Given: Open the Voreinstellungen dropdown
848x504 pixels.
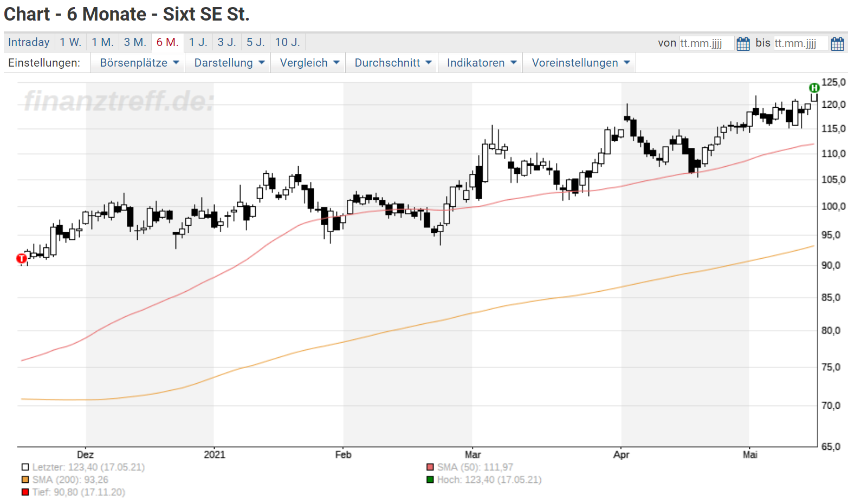Looking at the screenshot, I should 580,63.
